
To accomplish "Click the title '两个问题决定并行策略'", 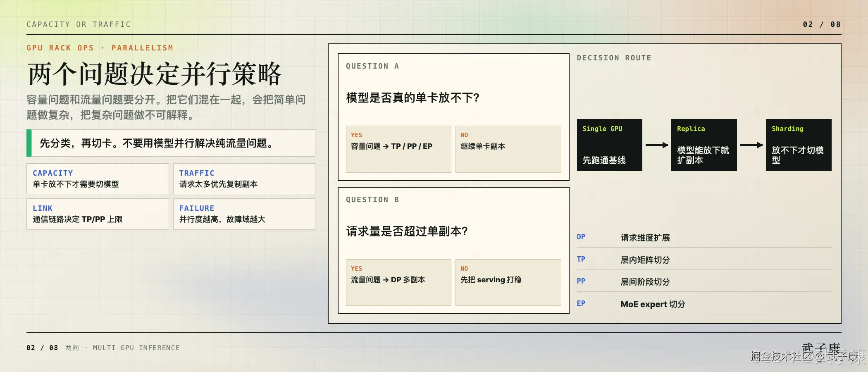I will click(x=154, y=74).
